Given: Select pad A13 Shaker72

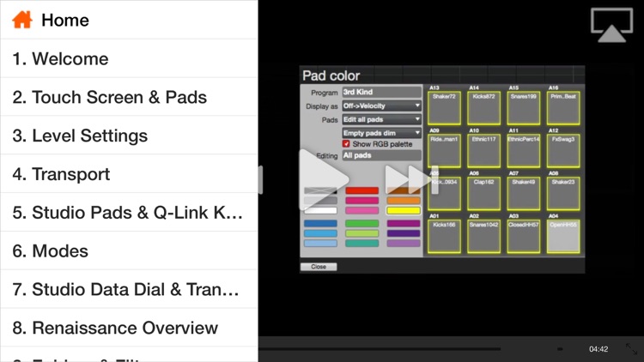Looking at the screenshot, I should [444, 108].
